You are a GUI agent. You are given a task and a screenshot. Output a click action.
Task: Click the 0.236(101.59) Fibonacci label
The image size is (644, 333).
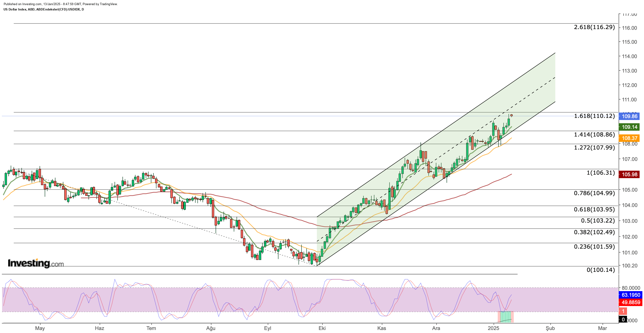594,247
